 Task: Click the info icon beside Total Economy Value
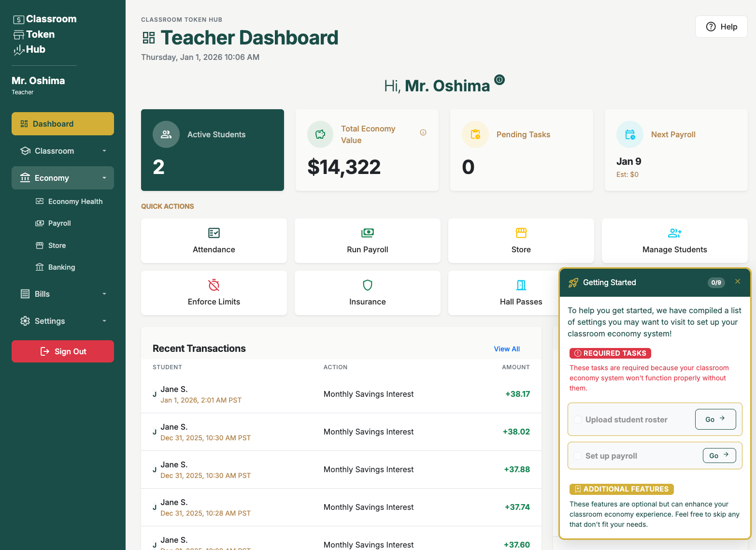click(423, 132)
